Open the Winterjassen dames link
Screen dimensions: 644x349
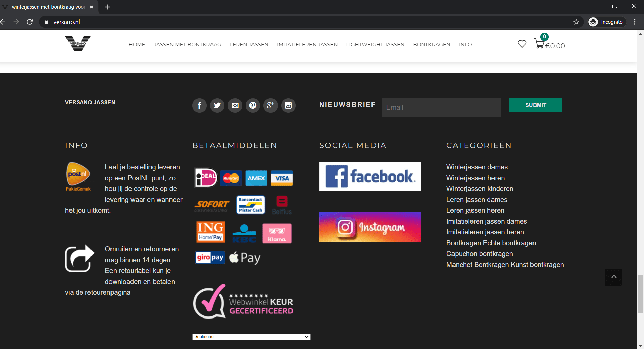(477, 167)
